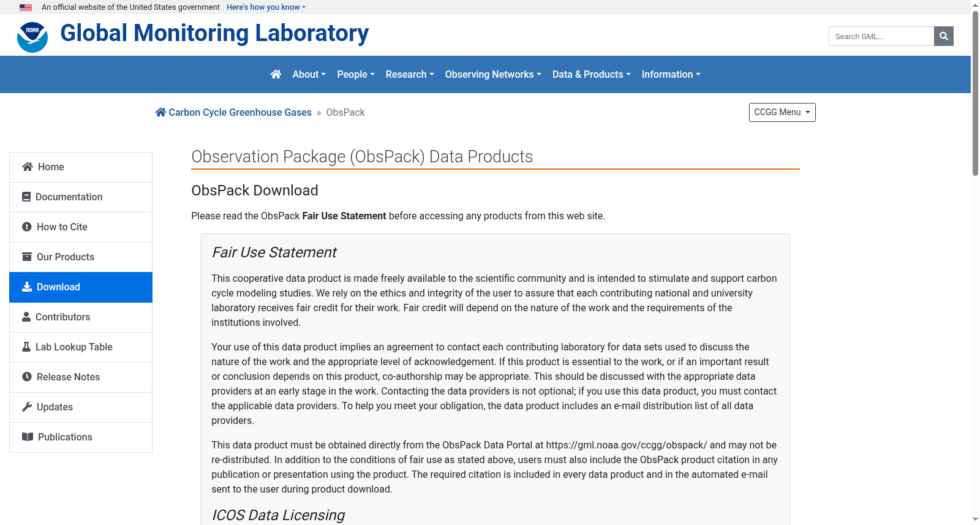Open the Research menu
Image resolution: width=980 pixels, height=525 pixels.
(x=410, y=74)
